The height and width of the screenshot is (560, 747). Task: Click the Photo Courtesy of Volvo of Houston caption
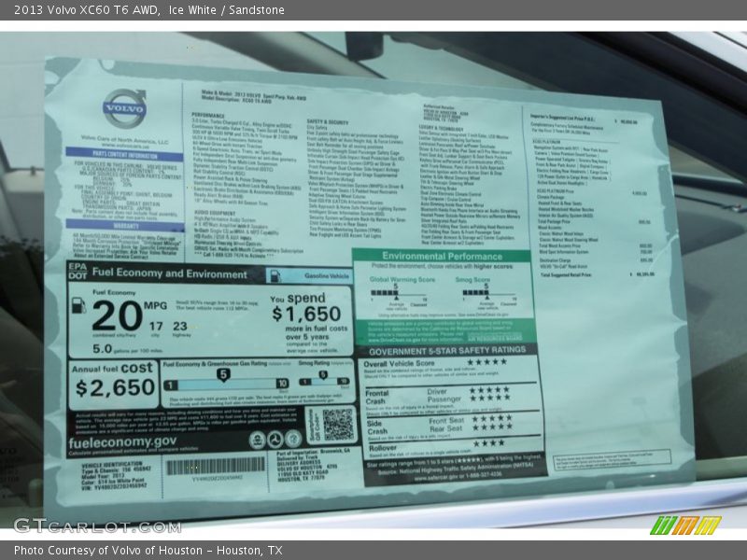(x=148, y=551)
